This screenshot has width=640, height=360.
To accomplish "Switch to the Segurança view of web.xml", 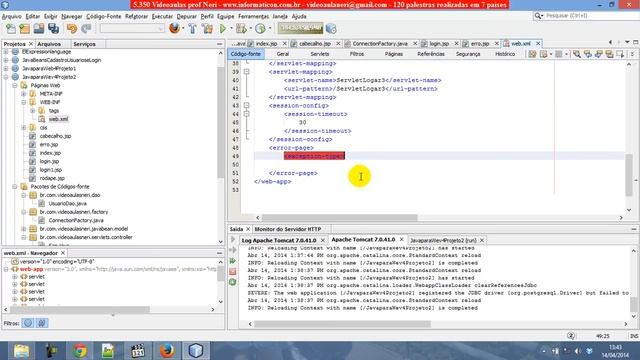I will click(x=468, y=54).
